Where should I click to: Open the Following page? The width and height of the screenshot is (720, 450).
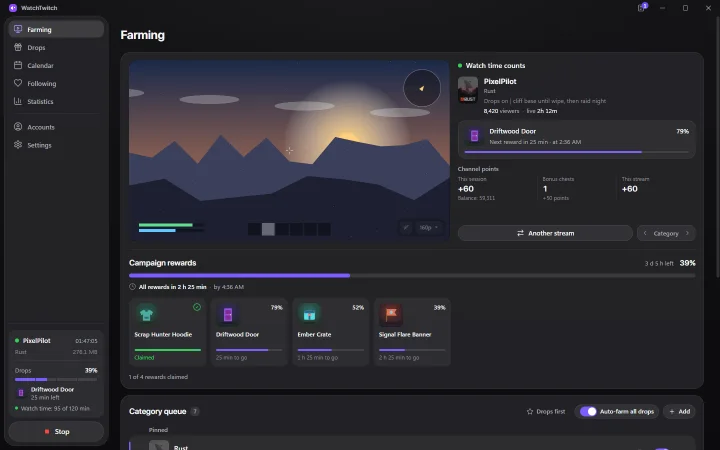(x=56, y=83)
